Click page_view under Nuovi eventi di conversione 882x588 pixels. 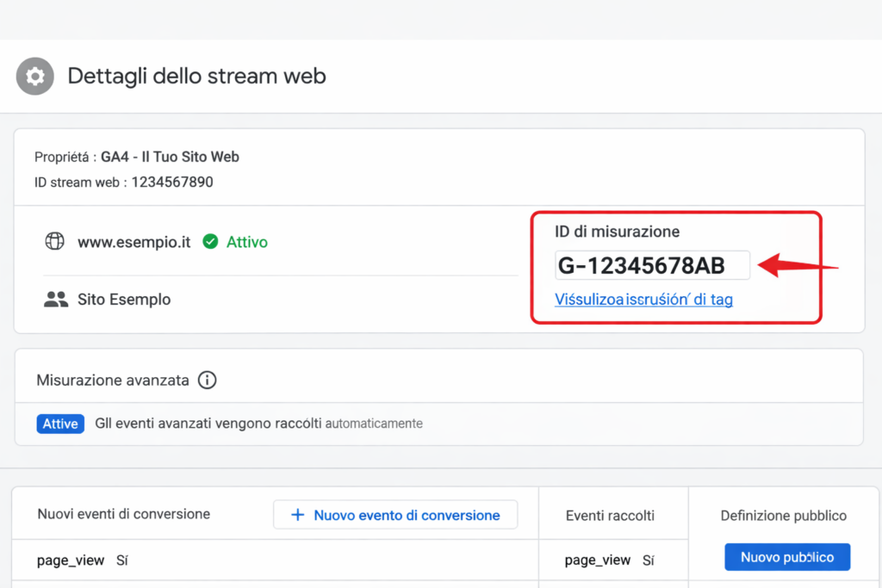pyautogui.click(x=71, y=560)
